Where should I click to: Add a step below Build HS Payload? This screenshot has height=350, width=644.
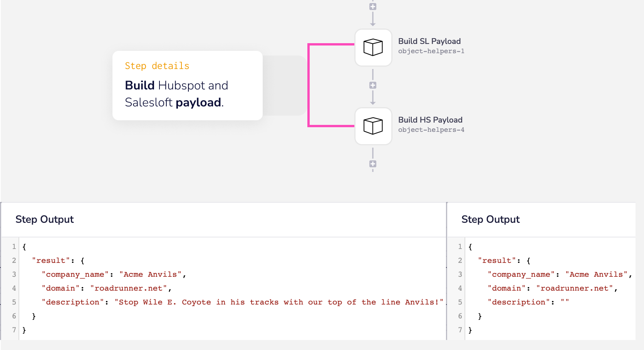click(372, 164)
